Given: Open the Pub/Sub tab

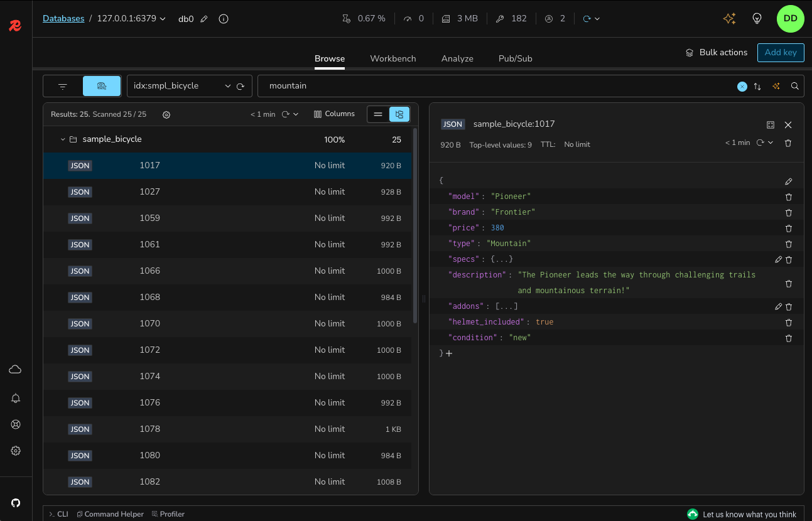Looking at the screenshot, I should pos(515,58).
